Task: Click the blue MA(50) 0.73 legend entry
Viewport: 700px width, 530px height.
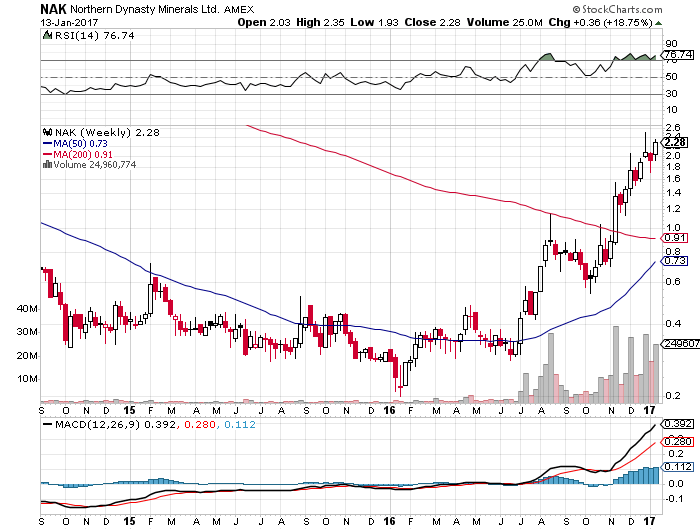Action: 75,143
